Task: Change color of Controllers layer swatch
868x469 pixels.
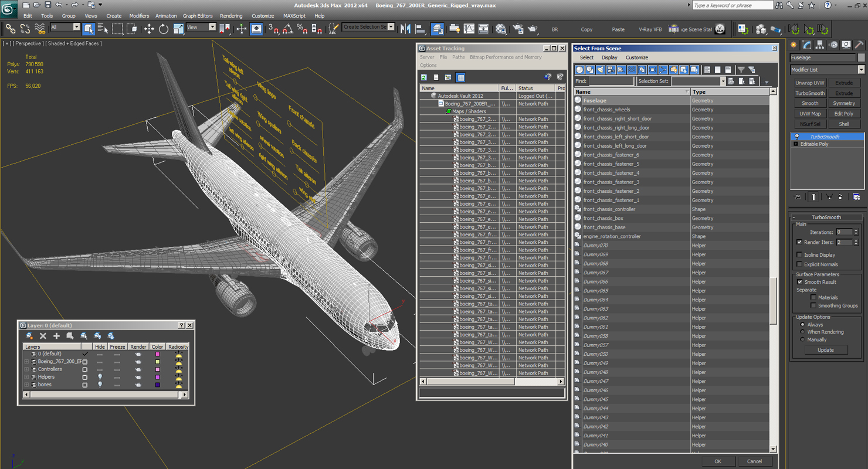Action: [157, 369]
